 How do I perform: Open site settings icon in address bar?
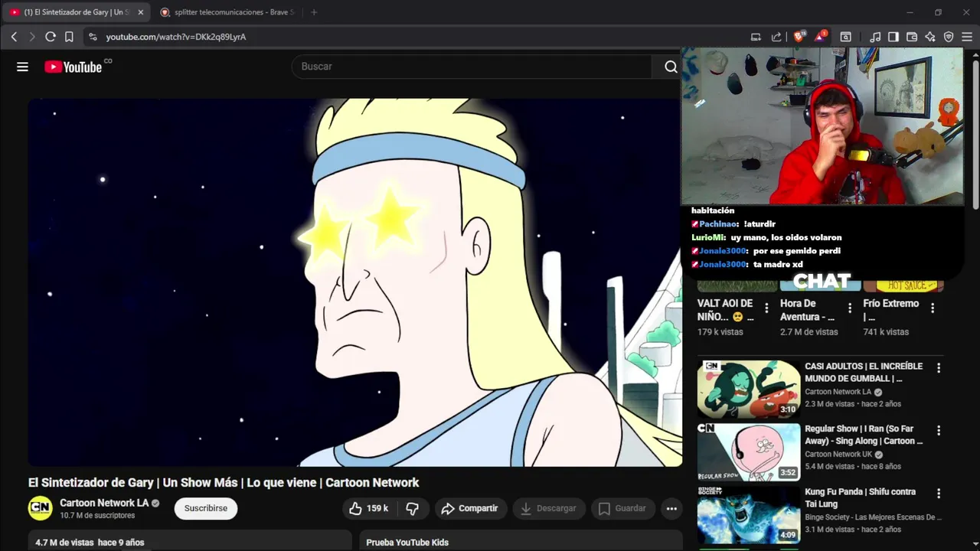[93, 37]
